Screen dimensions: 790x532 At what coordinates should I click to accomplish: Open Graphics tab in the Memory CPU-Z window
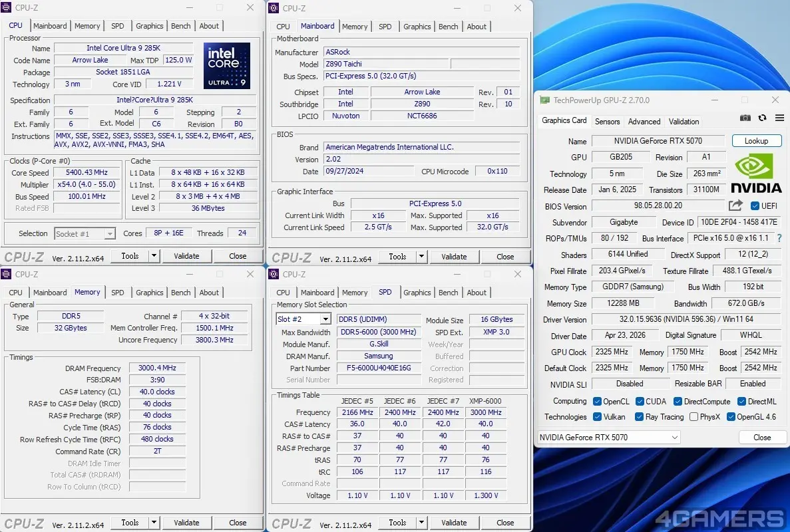point(150,293)
